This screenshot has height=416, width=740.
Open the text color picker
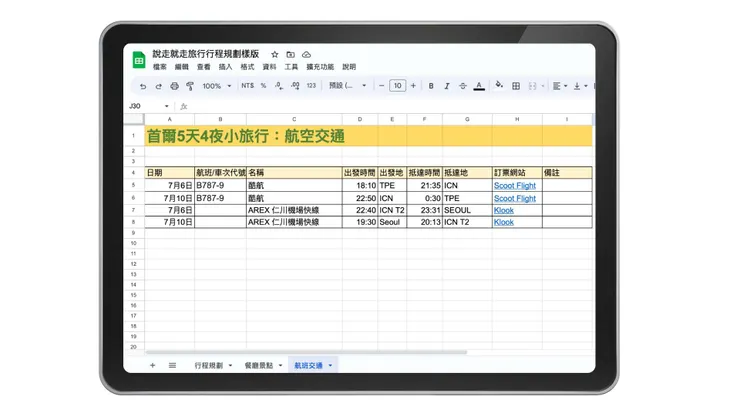pos(479,86)
